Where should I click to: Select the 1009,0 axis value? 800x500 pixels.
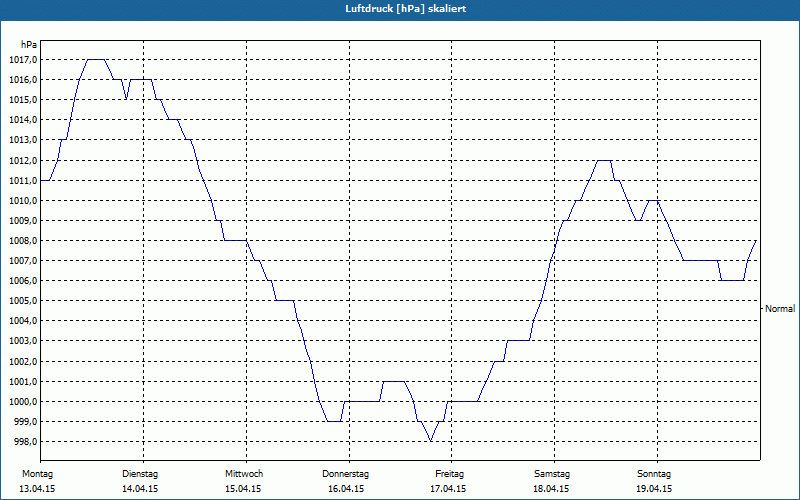click(x=23, y=220)
